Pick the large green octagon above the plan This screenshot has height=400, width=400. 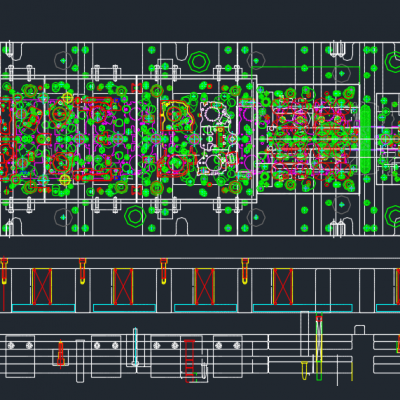(x=199, y=62)
